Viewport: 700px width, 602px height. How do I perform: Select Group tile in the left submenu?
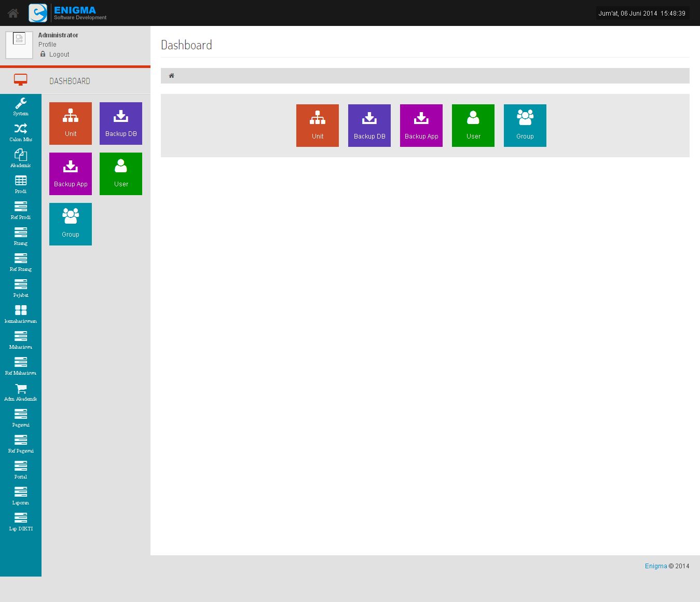(71, 224)
